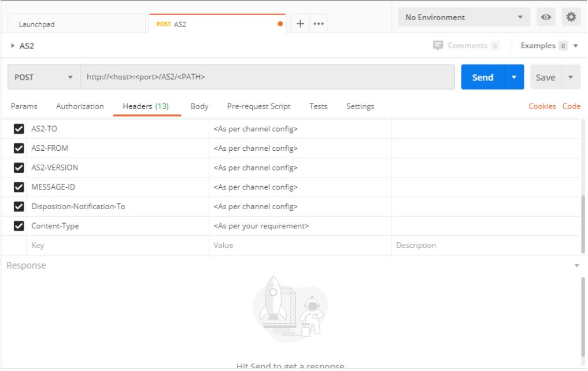Image resolution: width=588 pixels, height=371 pixels.
Task: Disable the MESSAGE-ID header checkbox
Action: pos(19,187)
